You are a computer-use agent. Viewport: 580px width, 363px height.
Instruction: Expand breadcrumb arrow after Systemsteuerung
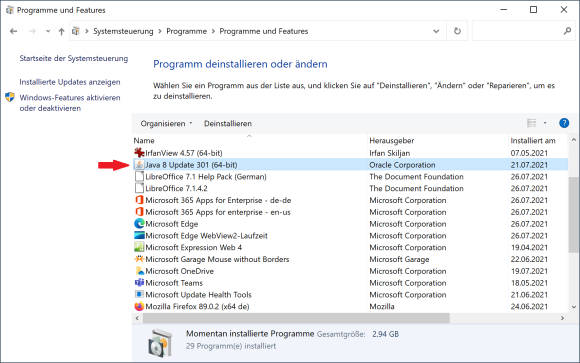pos(160,31)
